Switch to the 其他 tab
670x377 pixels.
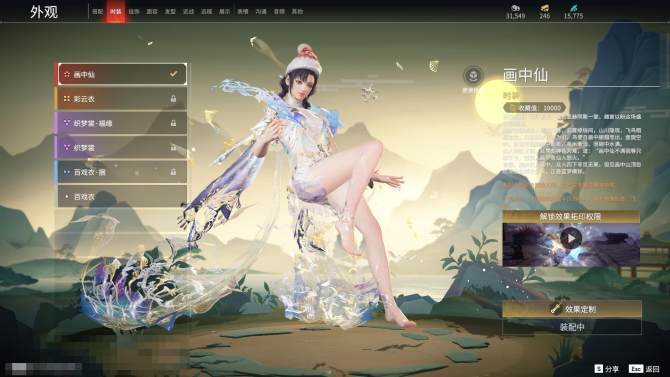[x=297, y=12]
